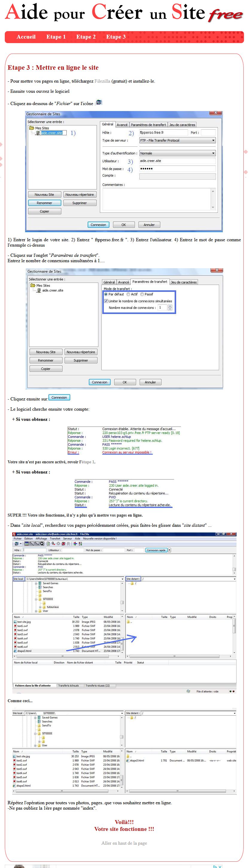Expand the User folder node below tutauriaux
Image resolution: width=250 pixels, height=868 pixels.
point(36,611)
